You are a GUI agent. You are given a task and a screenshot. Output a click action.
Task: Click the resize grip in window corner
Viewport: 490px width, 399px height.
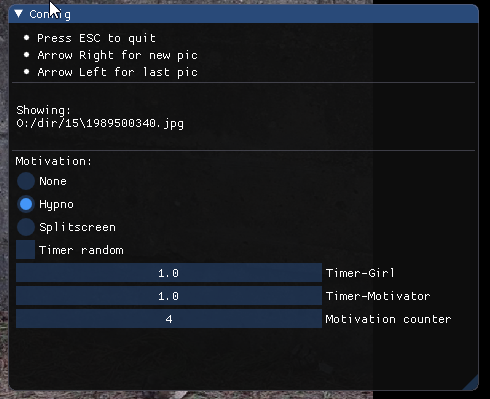[x=472, y=383]
